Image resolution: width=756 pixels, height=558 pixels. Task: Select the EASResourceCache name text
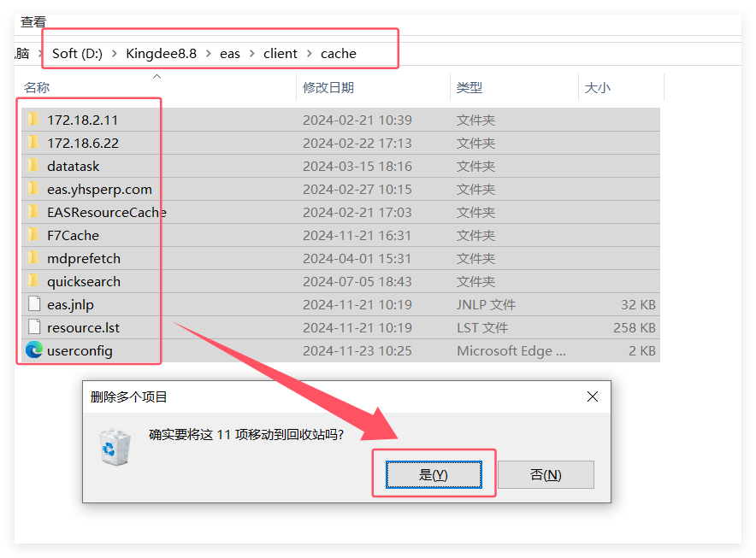[x=107, y=213]
